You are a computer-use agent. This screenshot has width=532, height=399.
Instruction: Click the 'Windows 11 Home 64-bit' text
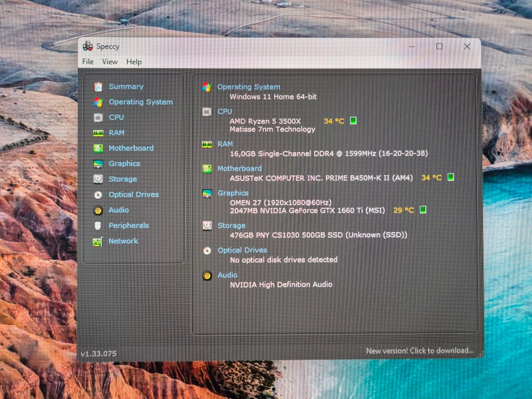(x=273, y=96)
